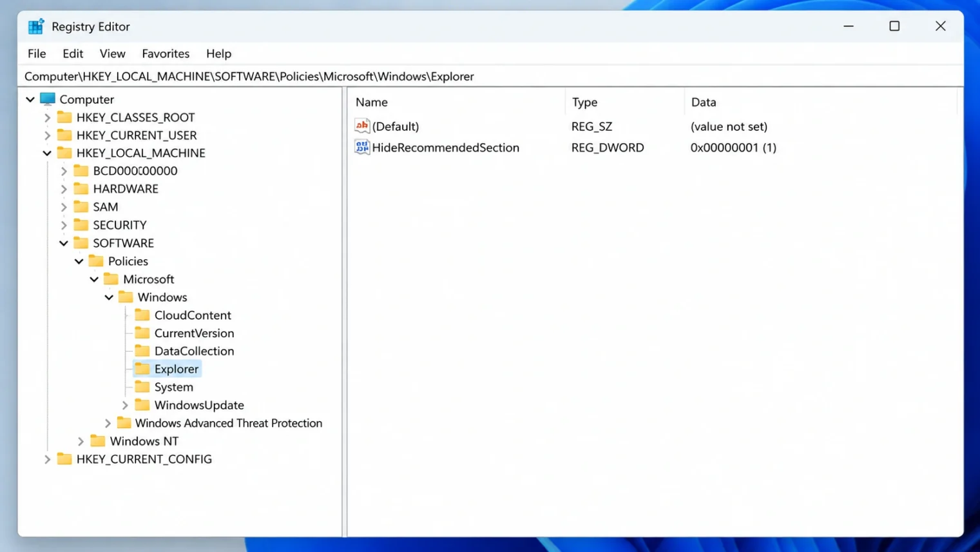The height and width of the screenshot is (552, 980).
Task: Click the System folder icon
Action: (x=142, y=387)
